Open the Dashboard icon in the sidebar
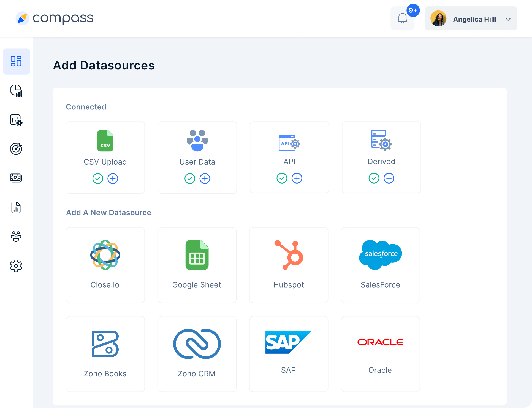This screenshot has width=532, height=408. (16, 61)
